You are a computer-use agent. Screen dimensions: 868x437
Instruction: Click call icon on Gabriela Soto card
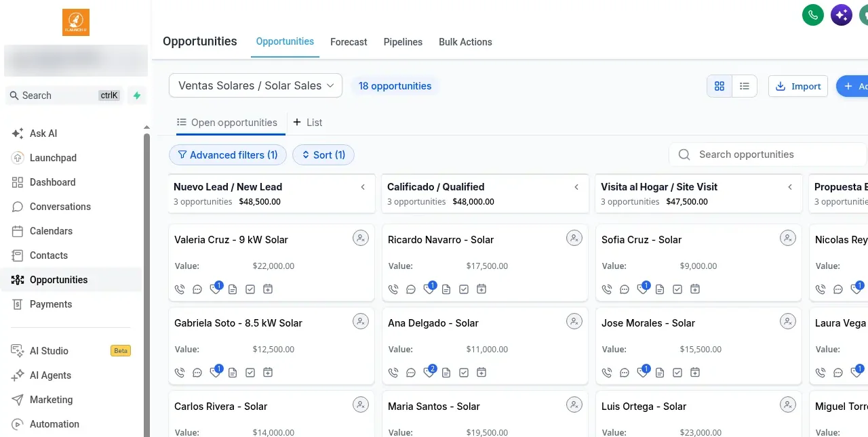[x=180, y=373]
